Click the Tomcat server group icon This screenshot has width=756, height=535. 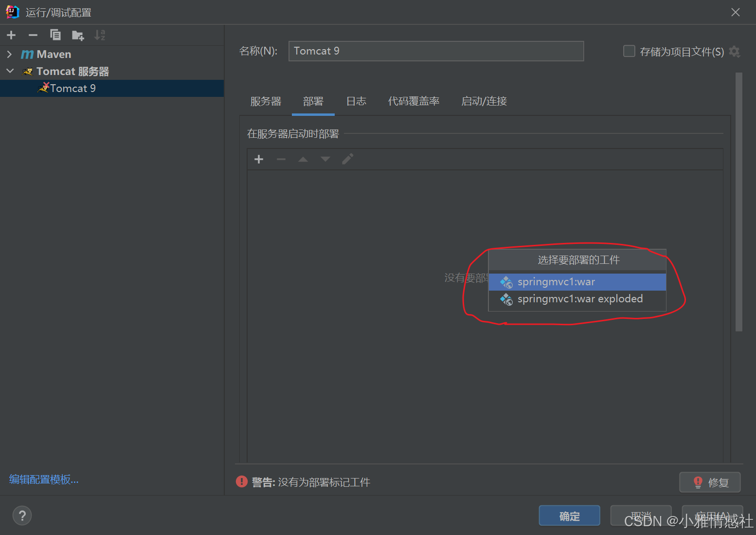28,72
